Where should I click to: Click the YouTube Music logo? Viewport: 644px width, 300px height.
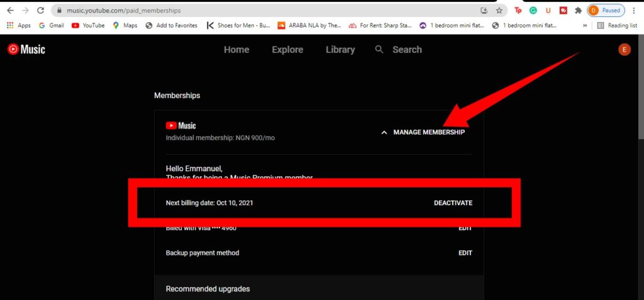tap(26, 50)
